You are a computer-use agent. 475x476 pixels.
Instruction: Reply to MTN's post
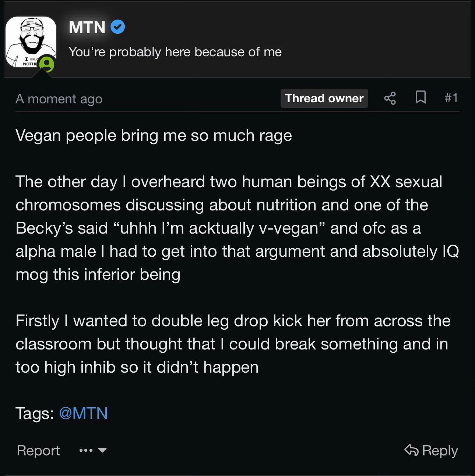[x=431, y=450]
